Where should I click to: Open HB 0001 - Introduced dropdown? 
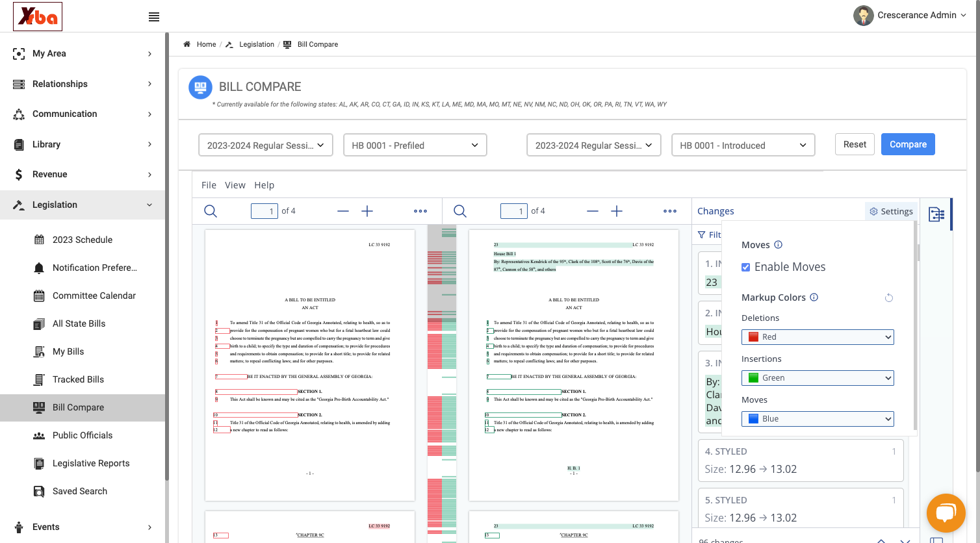click(x=743, y=145)
